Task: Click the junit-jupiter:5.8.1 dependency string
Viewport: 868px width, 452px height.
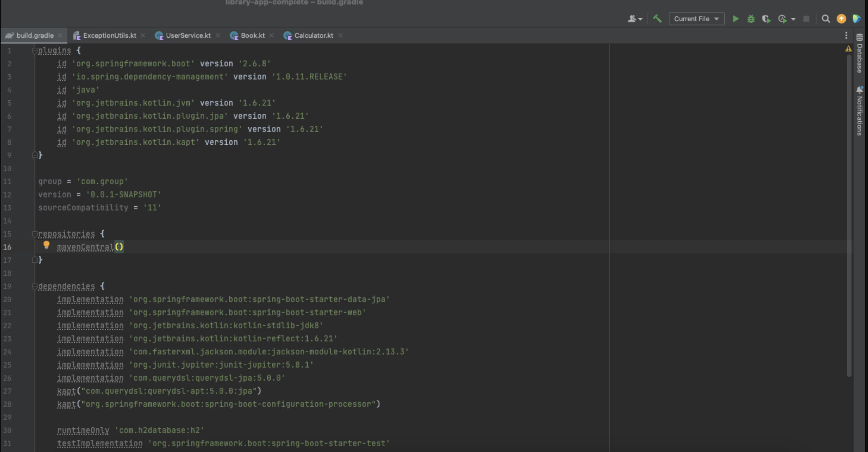Action: pyautogui.click(x=221, y=365)
